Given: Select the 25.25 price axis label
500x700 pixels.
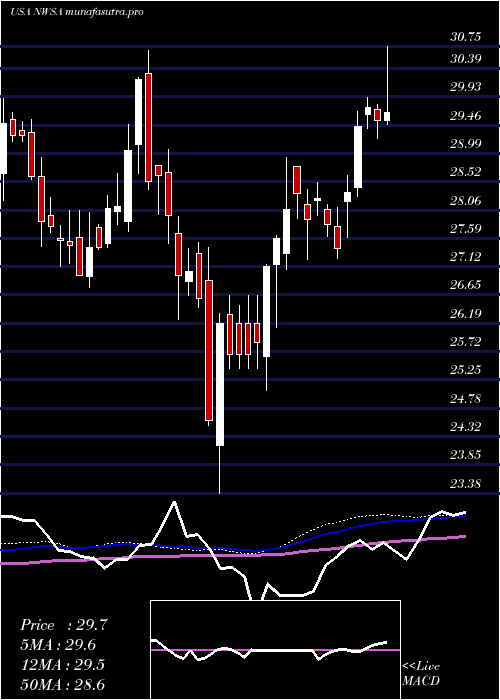Looking at the screenshot, I should click(466, 371).
